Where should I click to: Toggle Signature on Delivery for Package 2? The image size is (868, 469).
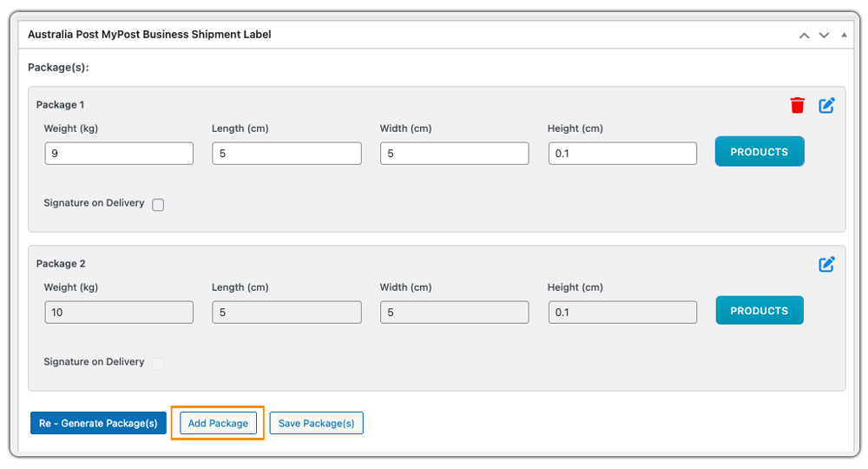158,364
